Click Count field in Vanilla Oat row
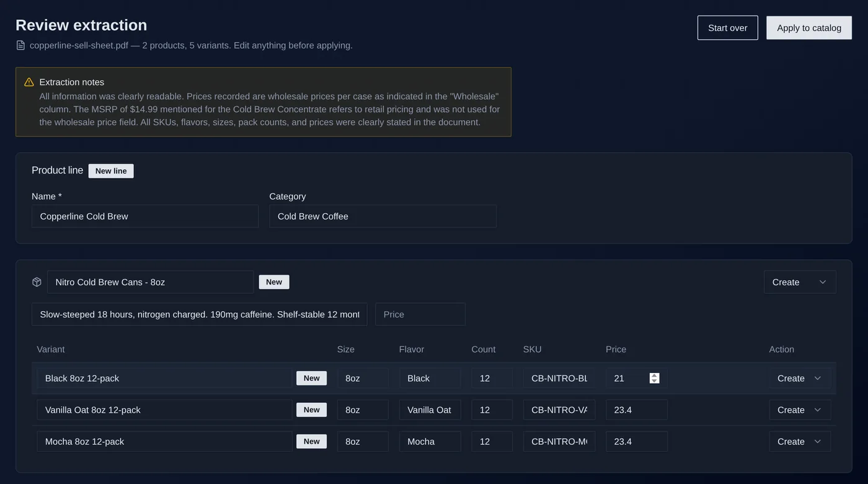The image size is (868, 484). [x=492, y=410]
